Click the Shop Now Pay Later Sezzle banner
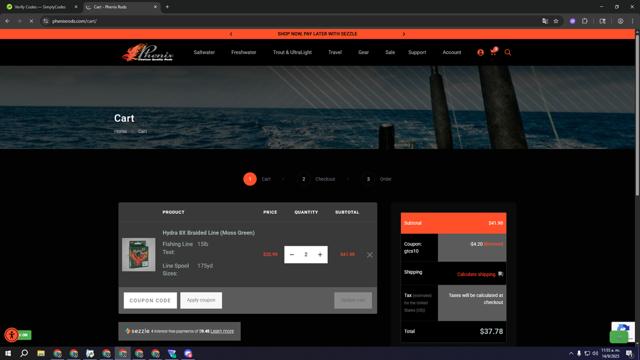The image size is (640, 360). (317, 34)
